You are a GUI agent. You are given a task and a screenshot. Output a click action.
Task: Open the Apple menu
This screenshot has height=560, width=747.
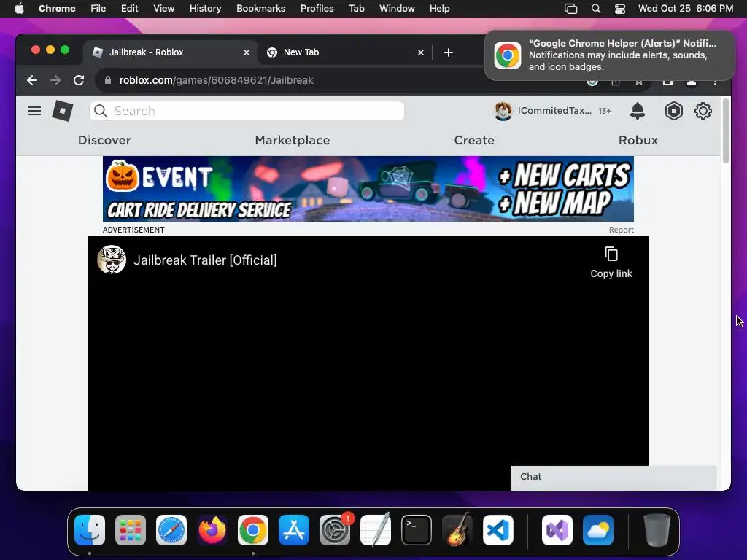(x=19, y=9)
